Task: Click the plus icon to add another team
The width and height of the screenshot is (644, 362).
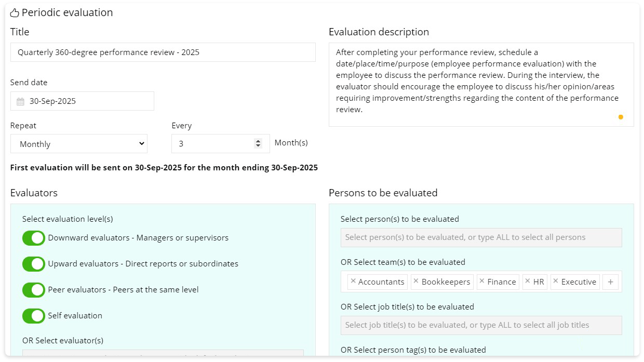Action: [x=610, y=281]
